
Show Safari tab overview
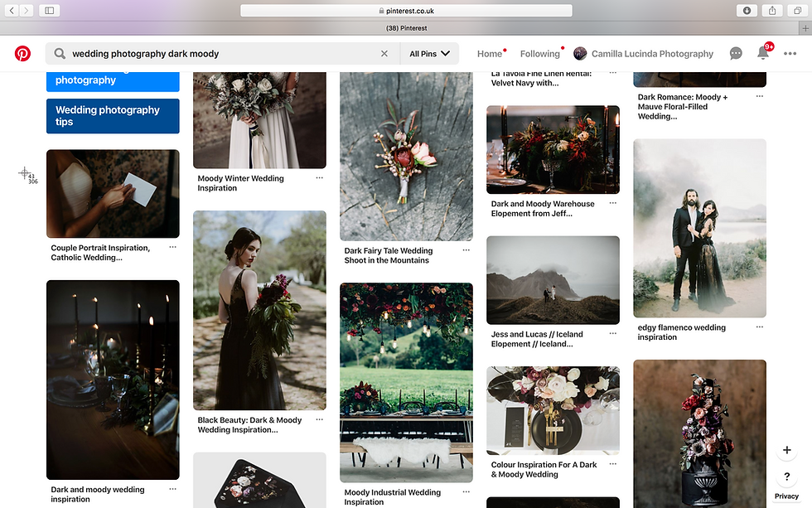(x=797, y=10)
